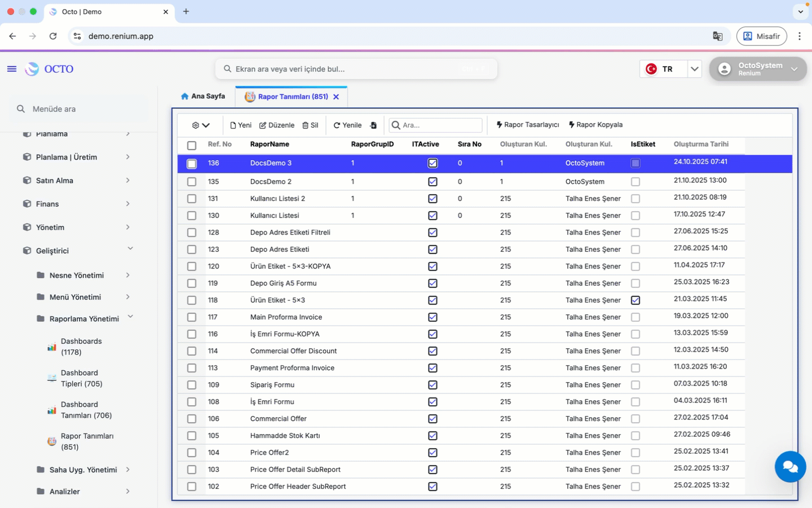
Task: Click the Düzenle edit toolbar button
Action: click(x=277, y=125)
